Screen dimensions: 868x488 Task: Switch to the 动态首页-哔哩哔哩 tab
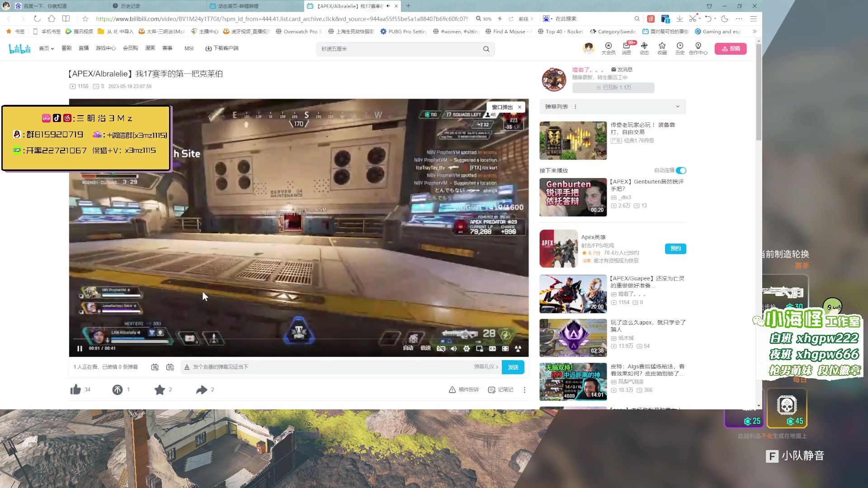click(x=255, y=6)
